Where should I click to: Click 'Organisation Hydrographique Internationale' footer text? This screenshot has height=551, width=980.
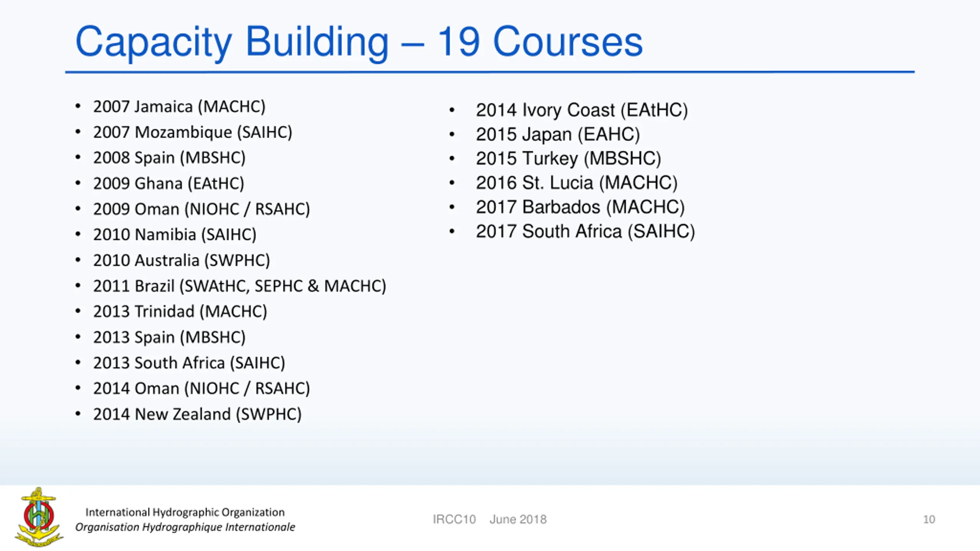point(185,527)
